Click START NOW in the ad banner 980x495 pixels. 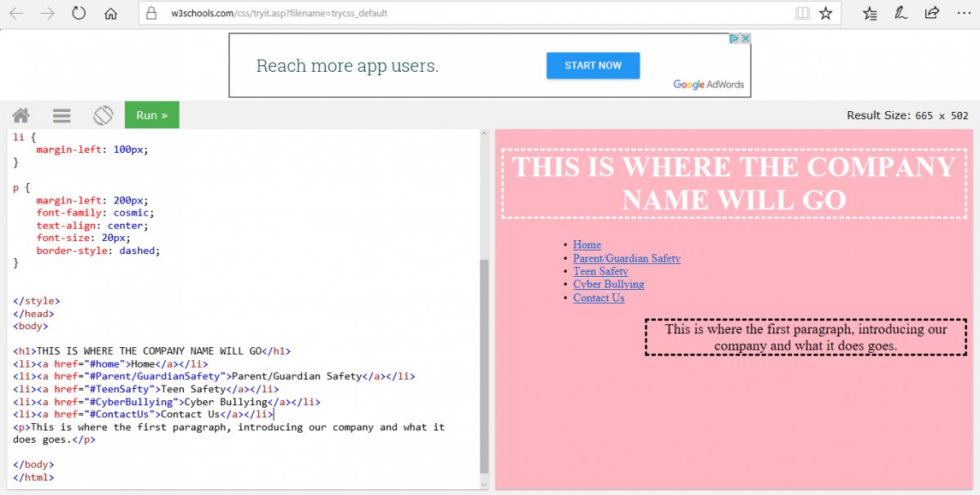coord(593,65)
